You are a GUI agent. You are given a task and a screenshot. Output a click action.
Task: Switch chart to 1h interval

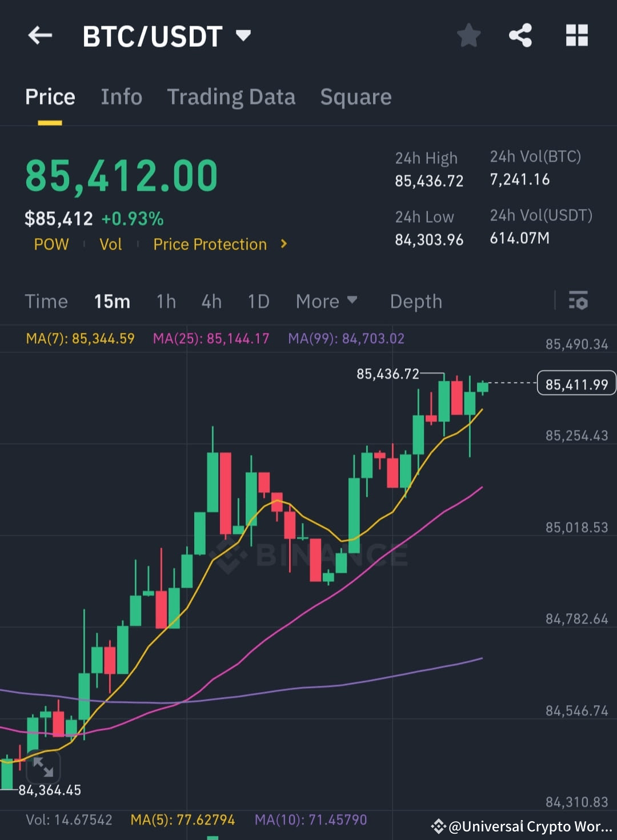tap(166, 301)
